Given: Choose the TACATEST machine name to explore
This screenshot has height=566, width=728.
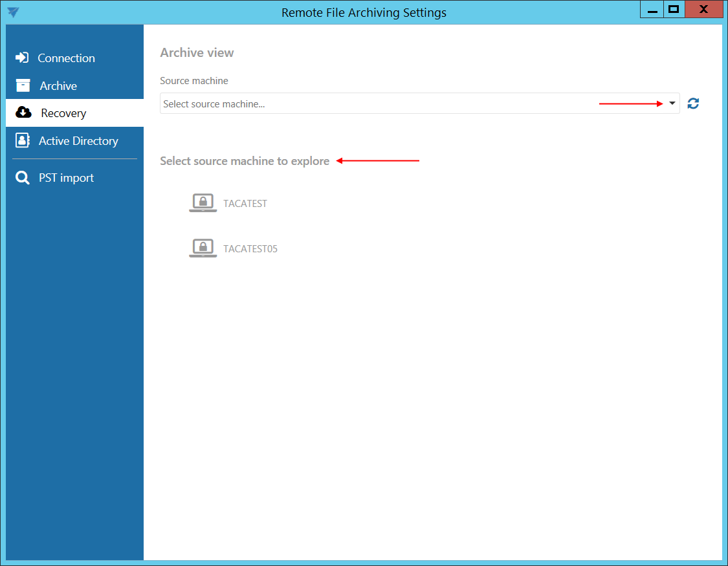Looking at the screenshot, I should click(x=245, y=204).
